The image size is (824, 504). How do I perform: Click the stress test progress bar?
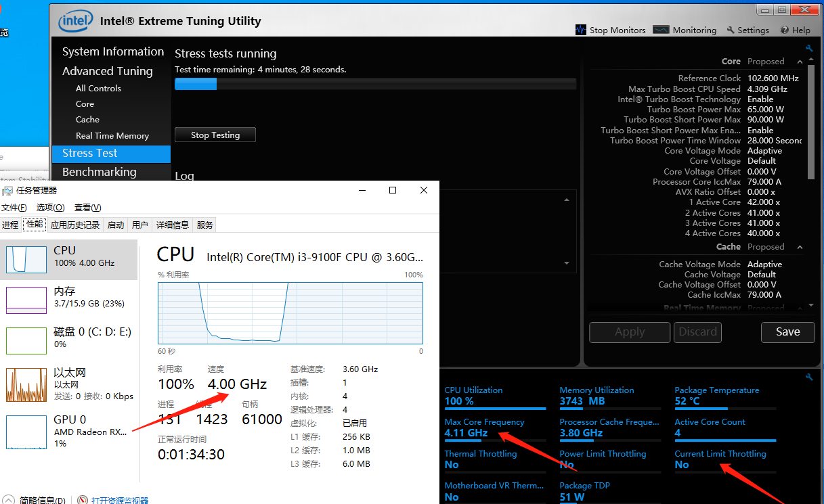point(375,84)
